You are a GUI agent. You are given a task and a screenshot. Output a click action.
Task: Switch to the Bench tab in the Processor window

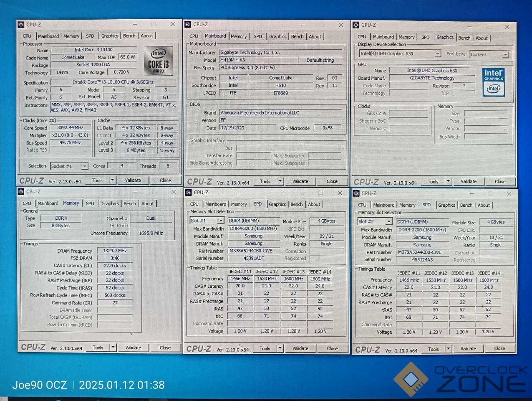coord(129,36)
